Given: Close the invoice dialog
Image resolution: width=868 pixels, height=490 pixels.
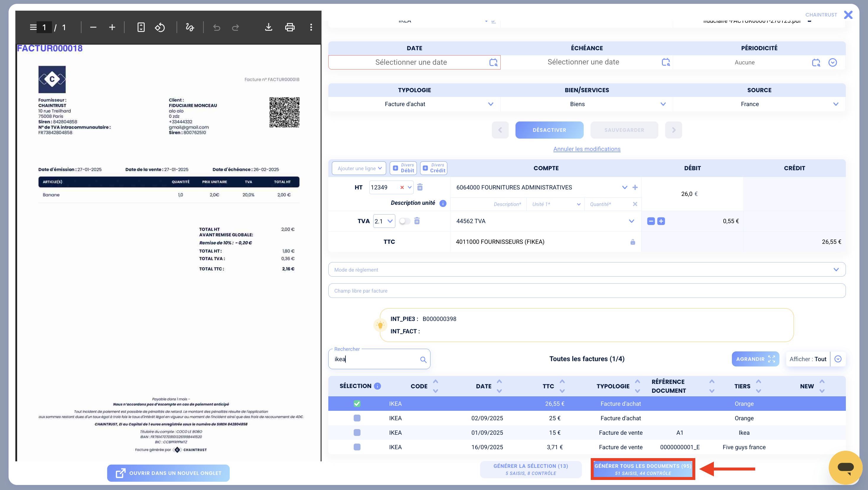Looking at the screenshot, I should coord(849,15).
